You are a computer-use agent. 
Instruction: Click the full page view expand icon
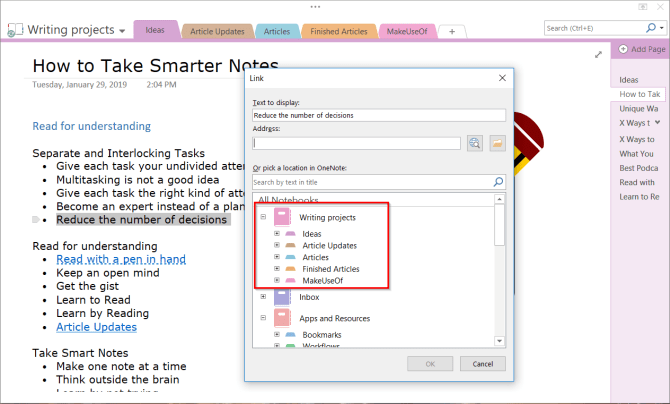click(x=598, y=55)
